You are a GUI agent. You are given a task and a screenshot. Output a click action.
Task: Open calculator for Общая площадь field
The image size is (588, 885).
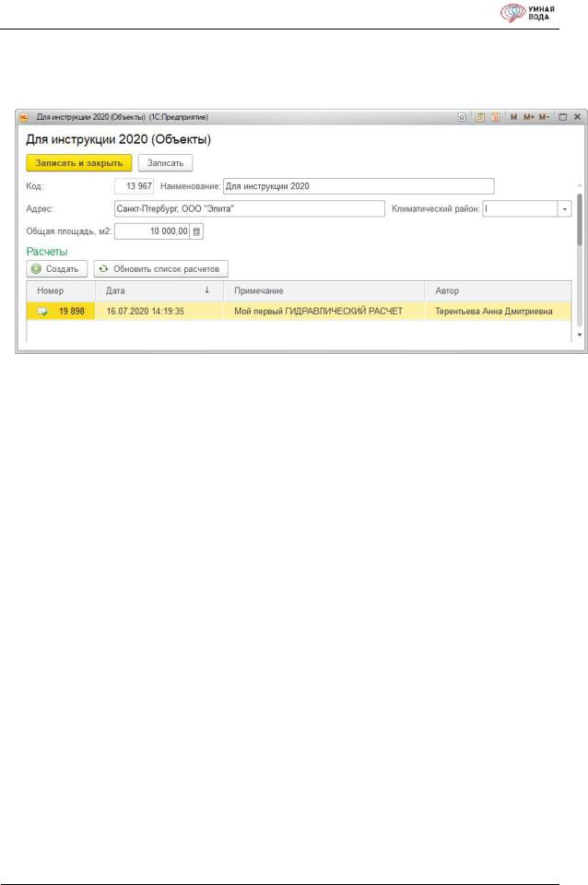(196, 231)
